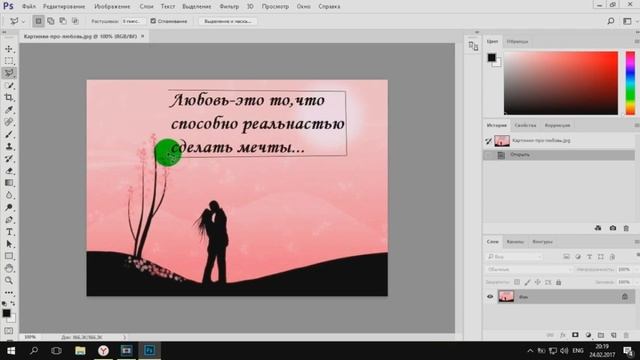Toggle Lock All padlock in lock row

click(x=558, y=282)
